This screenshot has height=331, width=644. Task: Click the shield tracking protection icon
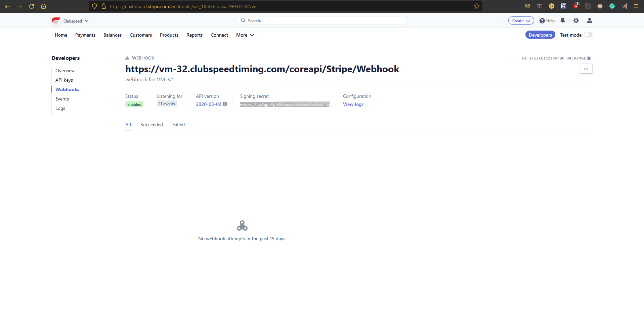[94, 6]
